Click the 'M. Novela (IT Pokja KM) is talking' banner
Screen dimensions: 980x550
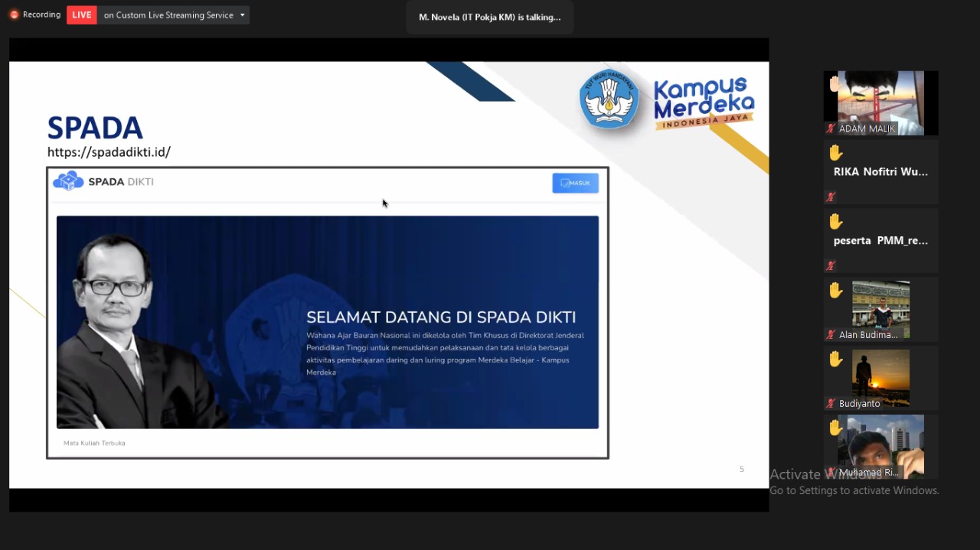[x=490, y=17]
